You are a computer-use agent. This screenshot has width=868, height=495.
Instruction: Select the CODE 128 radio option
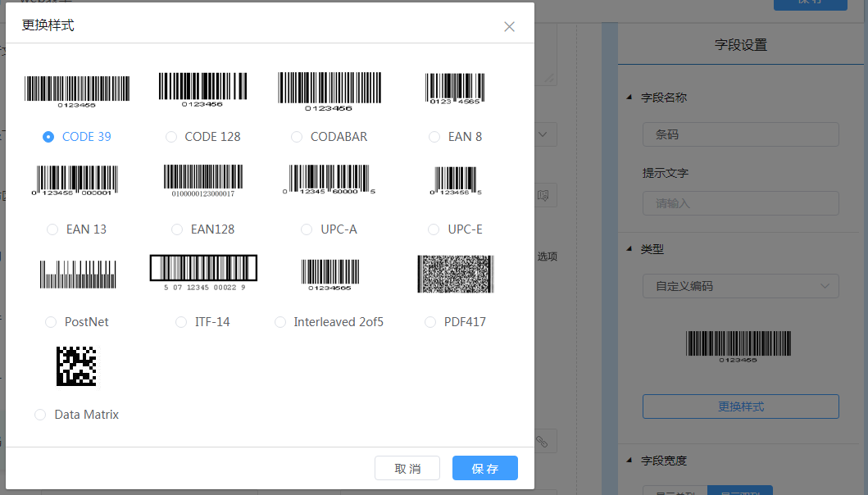pos(171,137)
